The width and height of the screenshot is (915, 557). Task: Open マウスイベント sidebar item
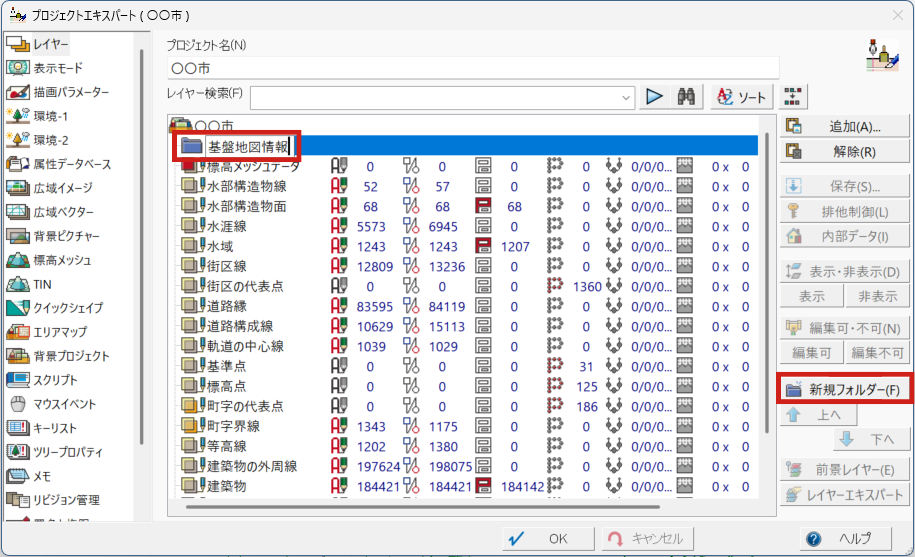pyautogui.click(x=65, y=404)
